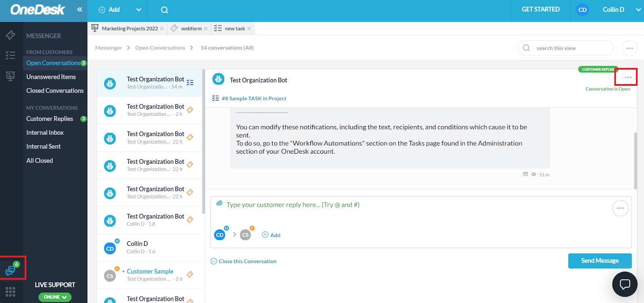Viewport: 644px width, 303px height.
Task: Close the webform tab
Action: coord(206,29)
